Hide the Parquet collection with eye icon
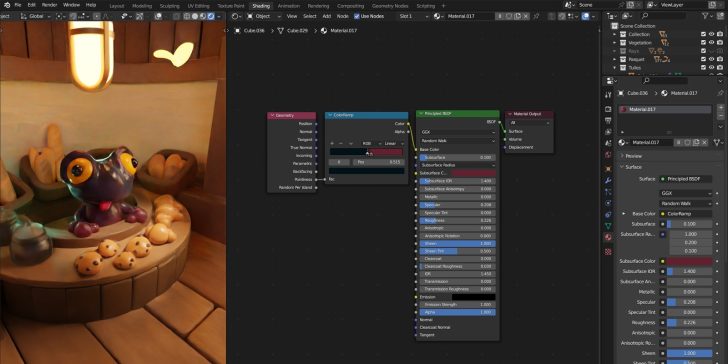 (x=711, y=59)
